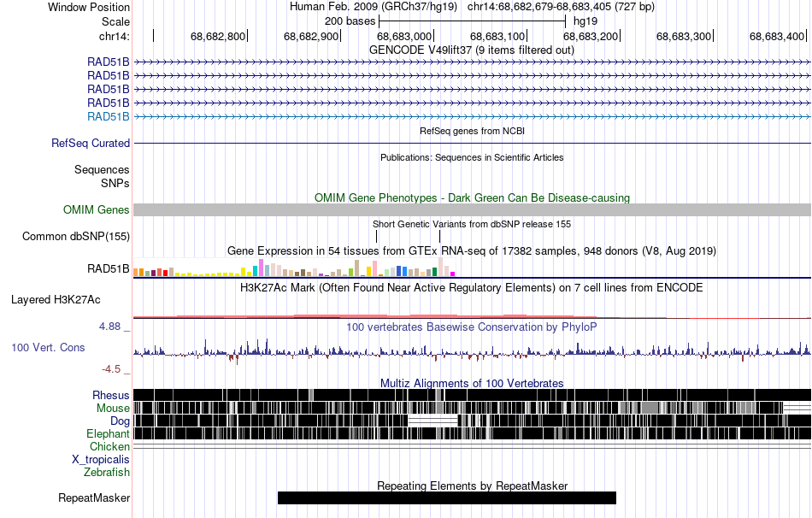Viewport: 812px width, 518px height.
Task: Click the Window Position track label
Action: pyautogui.click(x=89, y=7)
